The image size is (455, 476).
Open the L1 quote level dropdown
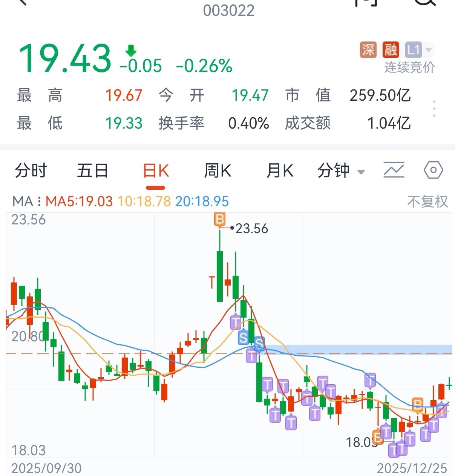419,50
